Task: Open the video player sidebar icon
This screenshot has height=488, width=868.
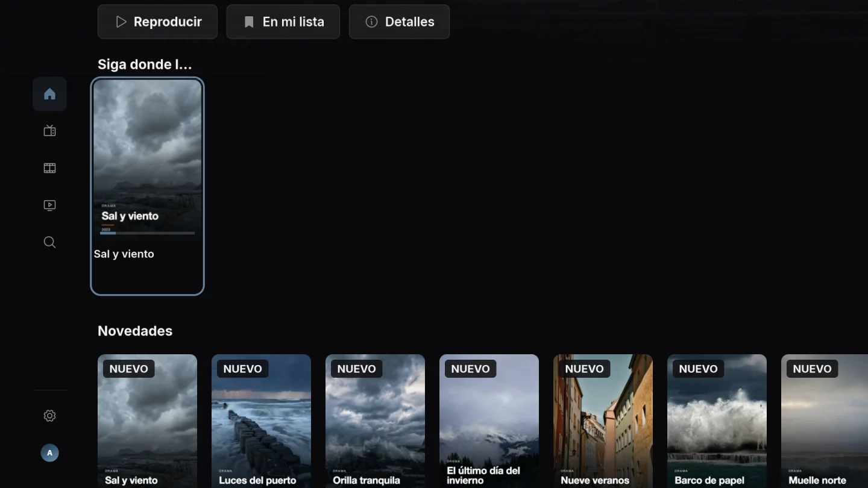Action: tap(49, 205)
